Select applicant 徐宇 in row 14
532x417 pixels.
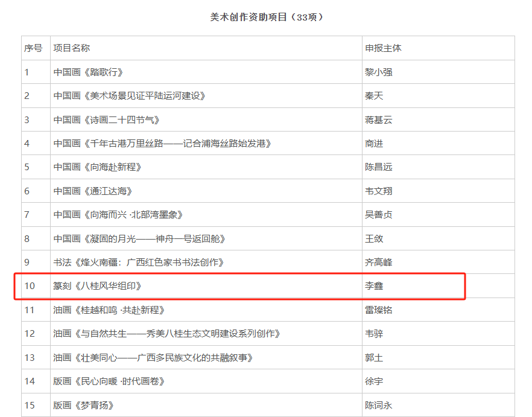coord(374,381)
